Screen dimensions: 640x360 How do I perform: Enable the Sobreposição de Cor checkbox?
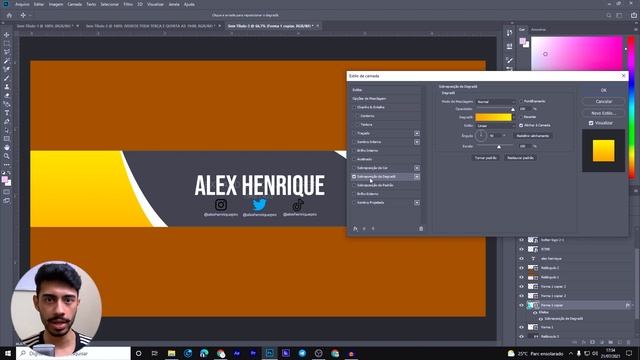tap(354, 168)
